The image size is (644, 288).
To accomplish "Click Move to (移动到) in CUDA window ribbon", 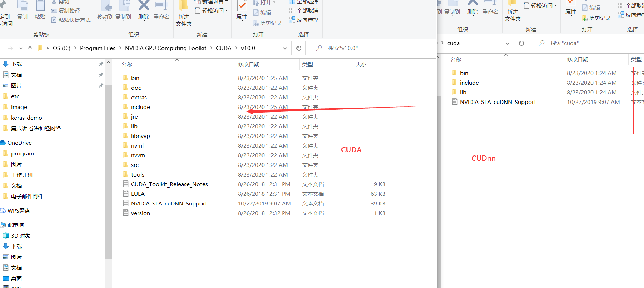I will coord(105,10).
